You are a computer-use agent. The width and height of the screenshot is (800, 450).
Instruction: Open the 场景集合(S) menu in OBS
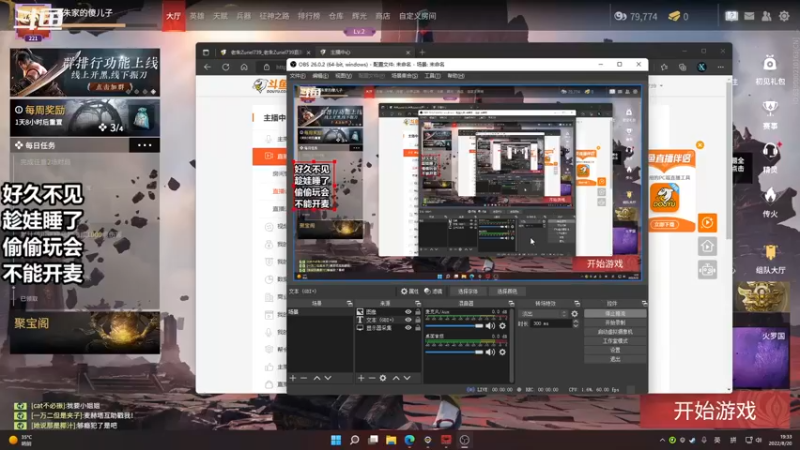(404, 76)
